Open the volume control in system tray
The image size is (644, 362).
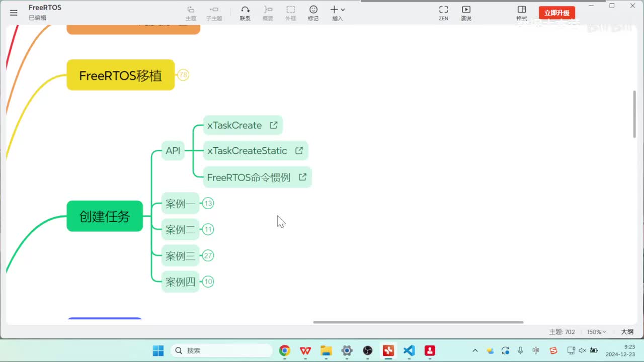[x=583, y=350]
